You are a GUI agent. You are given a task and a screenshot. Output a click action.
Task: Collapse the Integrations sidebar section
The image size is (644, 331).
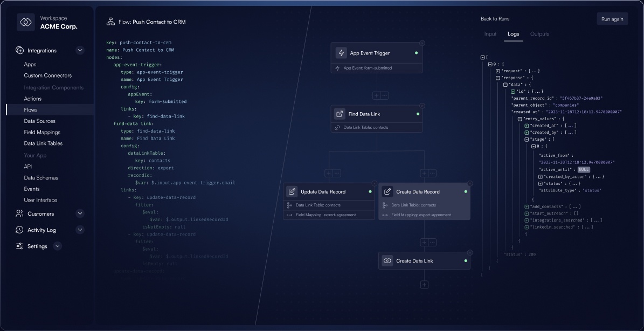click(x=80, y=51)
